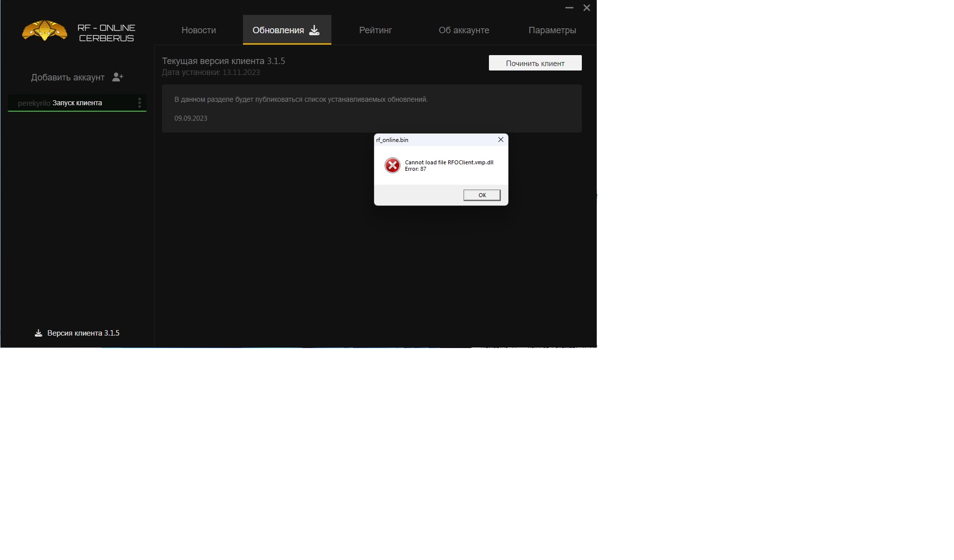Click OK in the rf_online.bin error dialog
Image resolution: width=954 pixels, height=560 pixels.
(x=482, y=195)
